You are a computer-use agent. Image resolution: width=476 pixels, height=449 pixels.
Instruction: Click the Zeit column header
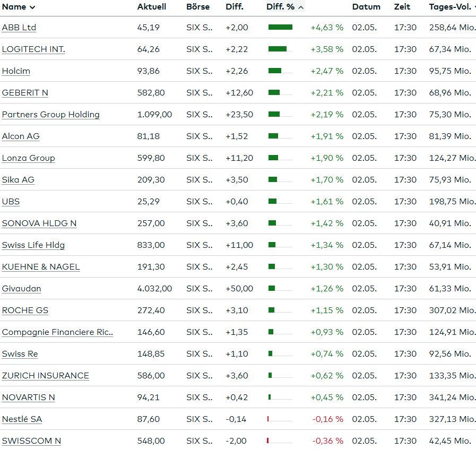point(402,7)
